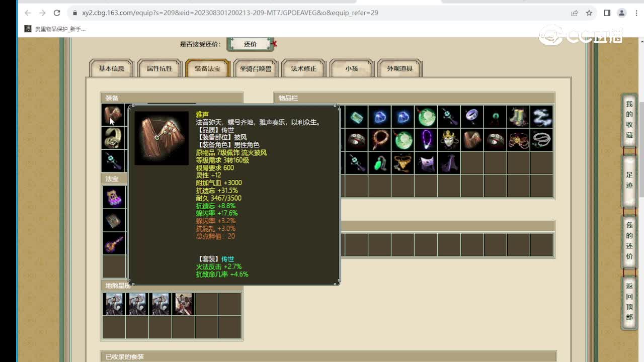Switch to the 装备法宝 tab
Screen dimensions: 644x362
coord(208,68)
